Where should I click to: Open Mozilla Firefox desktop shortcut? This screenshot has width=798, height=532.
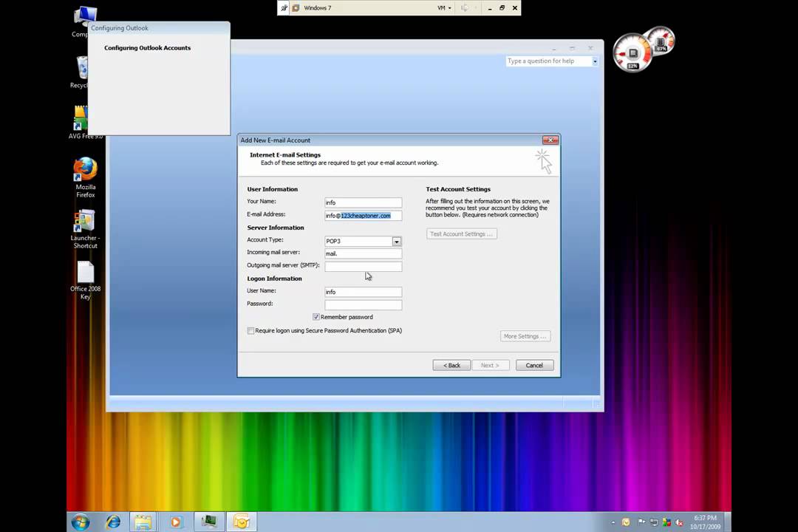click(85, 177)
